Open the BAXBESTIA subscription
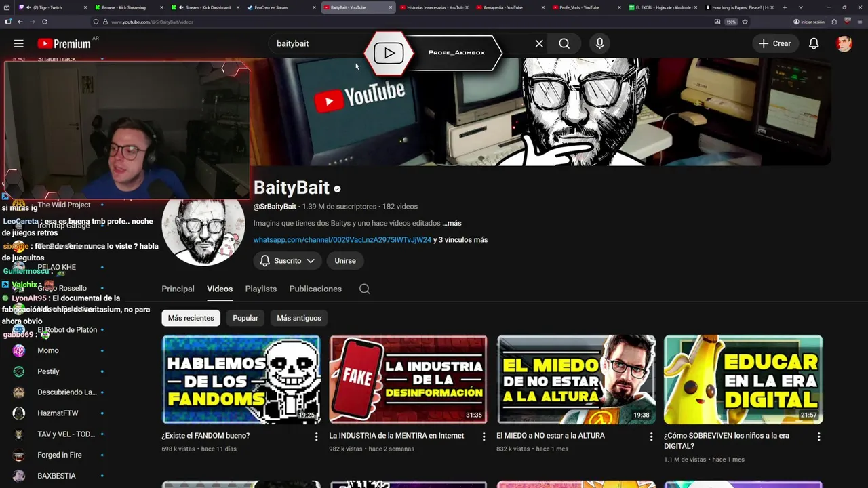The height and width of the screenshot is (488, 868). pos(58,476)
